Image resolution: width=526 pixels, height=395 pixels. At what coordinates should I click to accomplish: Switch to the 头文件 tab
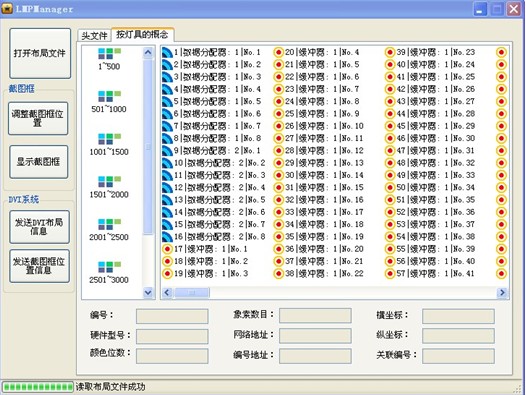click(94, 36)
